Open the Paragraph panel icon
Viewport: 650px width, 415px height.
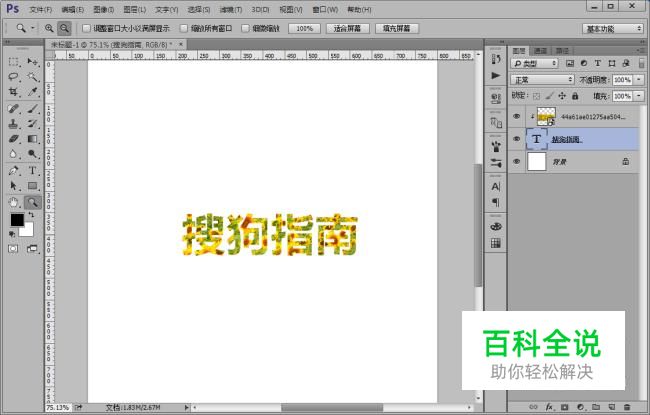tap(495, 202)
